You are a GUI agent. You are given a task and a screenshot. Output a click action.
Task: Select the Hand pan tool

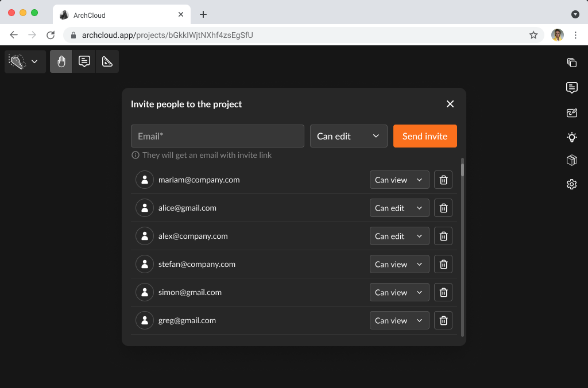tap(61, 61)
